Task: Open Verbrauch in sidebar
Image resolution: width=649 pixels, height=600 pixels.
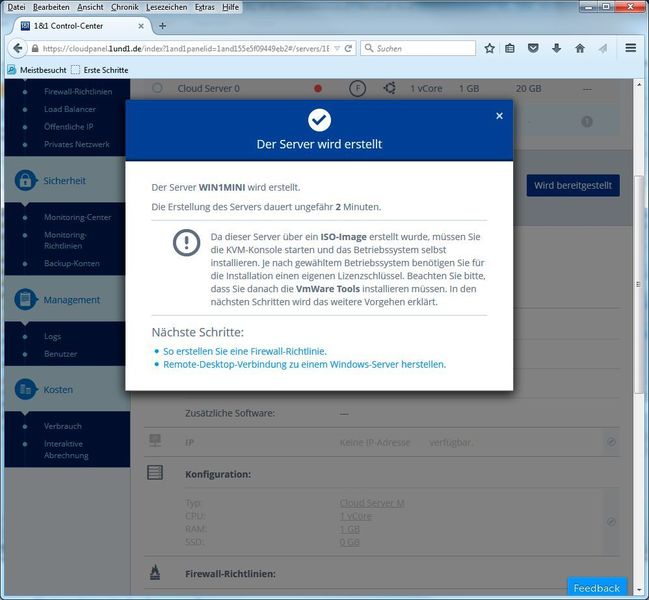Action: 63,426
